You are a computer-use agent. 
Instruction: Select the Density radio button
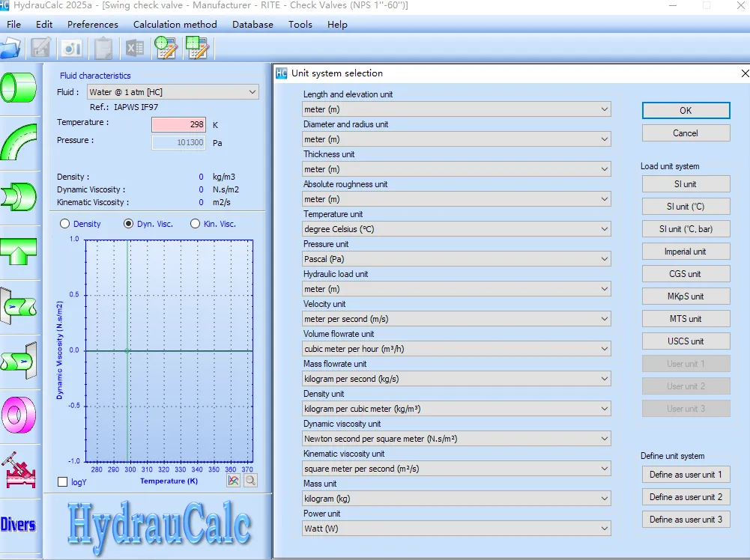click(64, 224)
